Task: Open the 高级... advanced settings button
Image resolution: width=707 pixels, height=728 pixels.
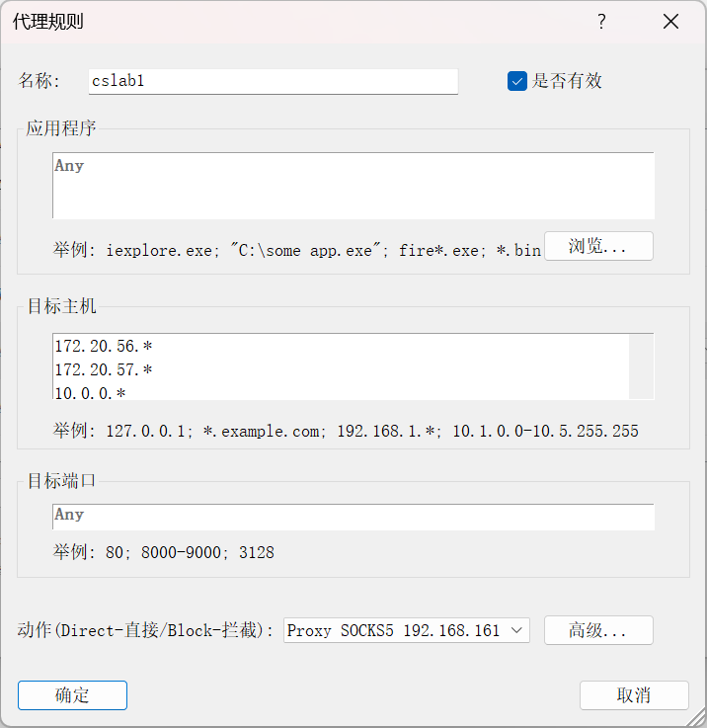Action: click(x=598, y=630)
